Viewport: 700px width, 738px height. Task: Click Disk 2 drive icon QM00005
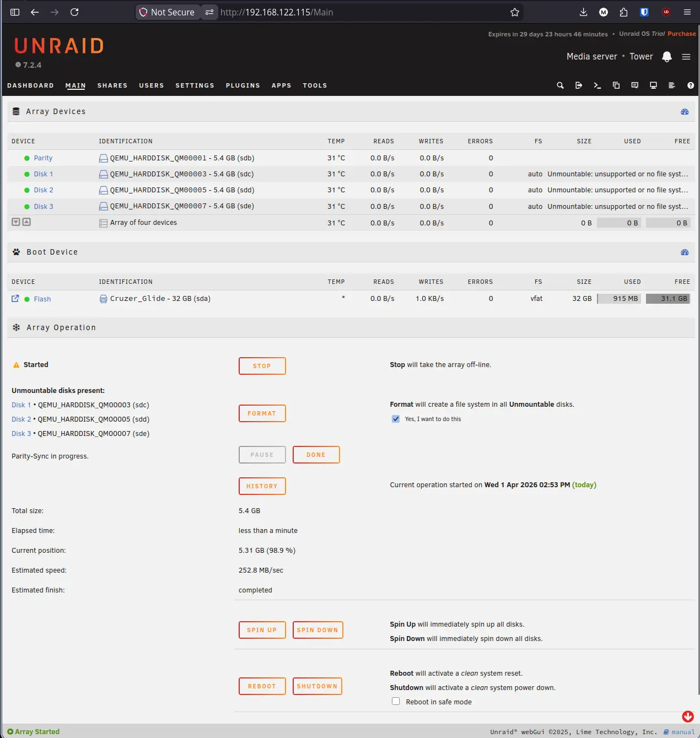[x=103, y=190]
